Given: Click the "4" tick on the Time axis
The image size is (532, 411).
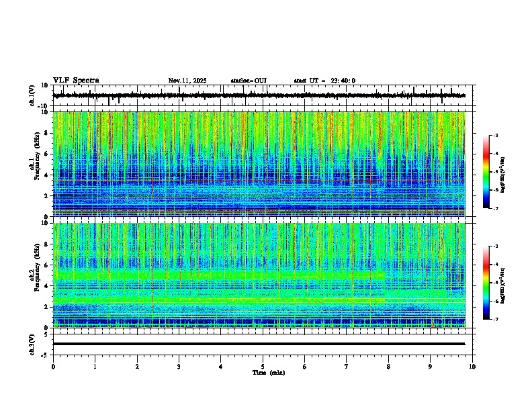Looking at the screenshot, I should pyautogui.click(x=221, y=367).
